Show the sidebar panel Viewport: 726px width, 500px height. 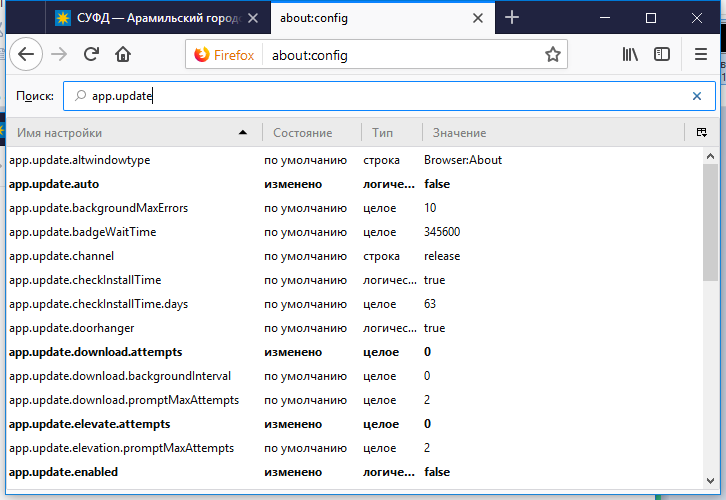661,55
